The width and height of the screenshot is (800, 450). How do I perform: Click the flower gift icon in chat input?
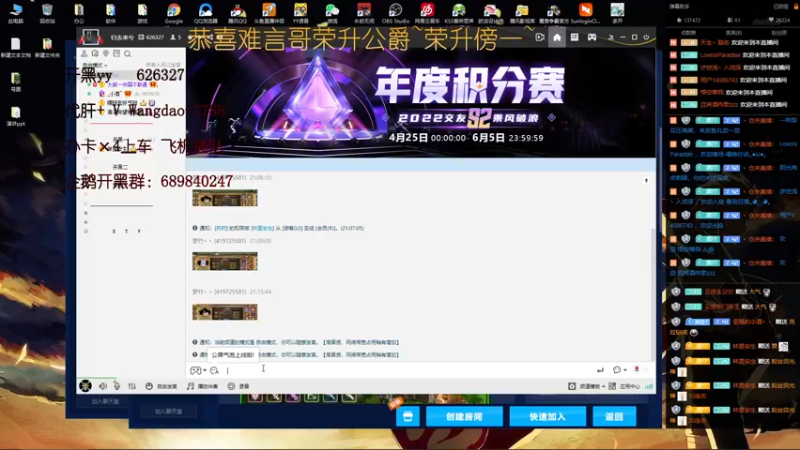(x=637, y=369)
